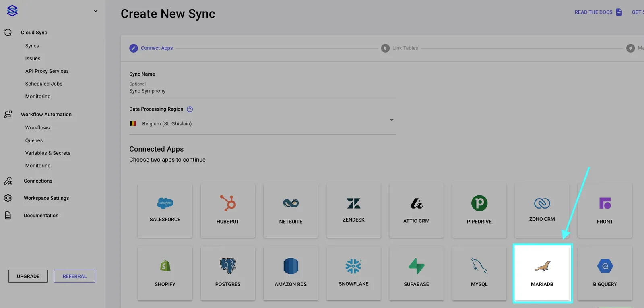The width and height of the screenshot is (644, 308).
Task: Choose the Amazon RDS app card
Action: (x=291, y=273)
